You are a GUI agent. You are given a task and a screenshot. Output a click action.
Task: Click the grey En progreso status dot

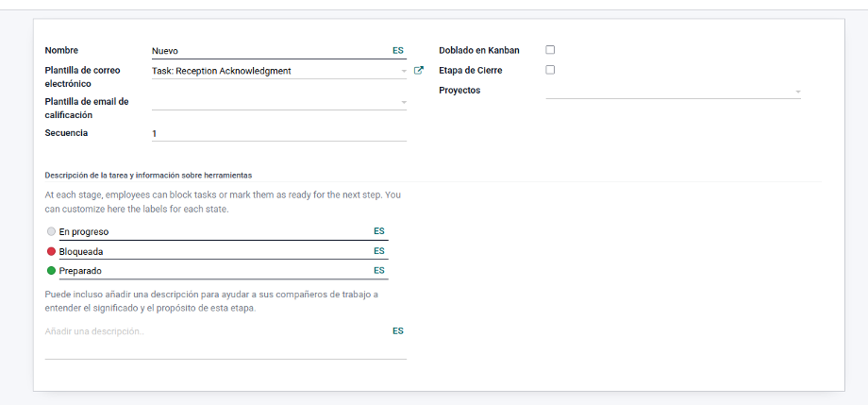pos(52,231)
